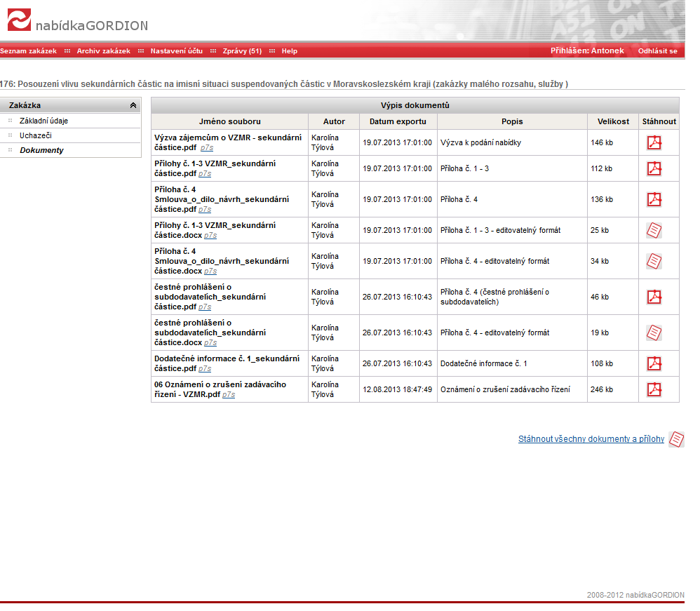Download Dodatečné informace č. 1 PDF icon

(654, 363)
